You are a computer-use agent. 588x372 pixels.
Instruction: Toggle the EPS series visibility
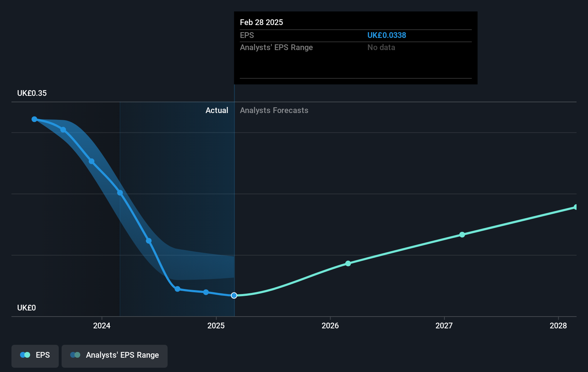click(x=35, y=356)
